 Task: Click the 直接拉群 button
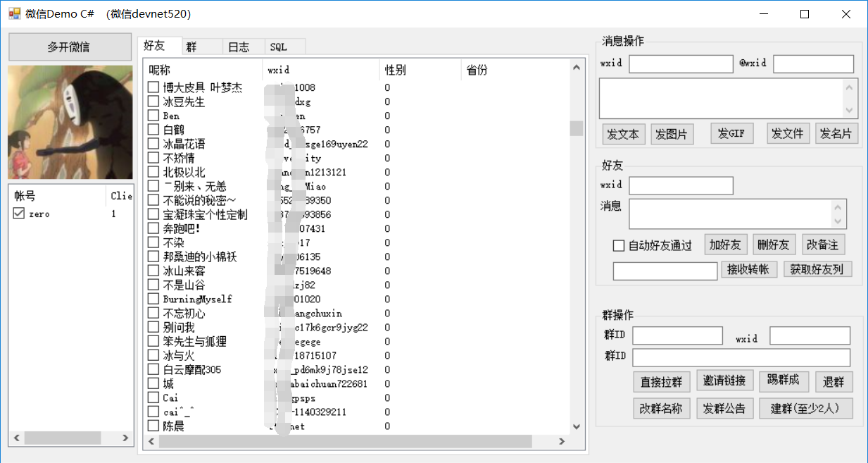click(x=662, y=382)
